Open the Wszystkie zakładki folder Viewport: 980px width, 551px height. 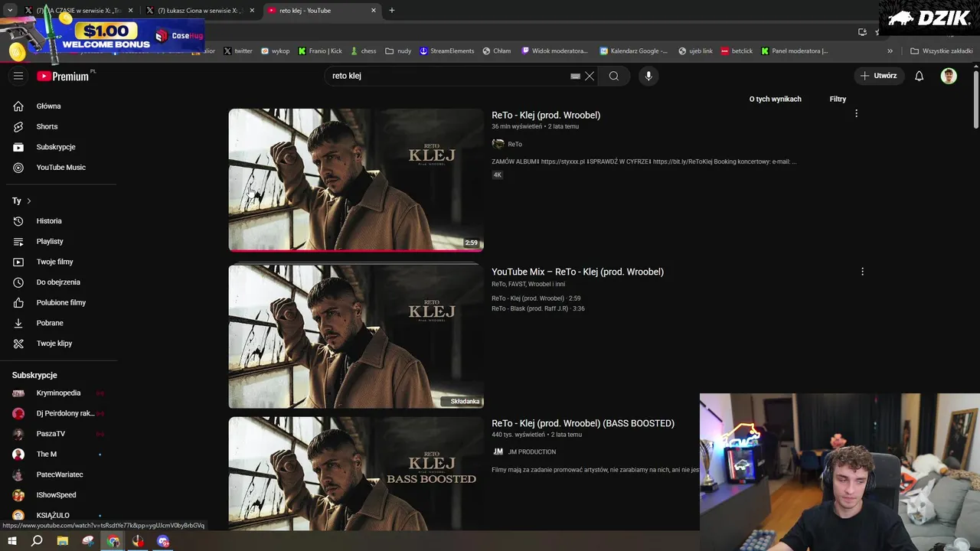pos(942,51)
